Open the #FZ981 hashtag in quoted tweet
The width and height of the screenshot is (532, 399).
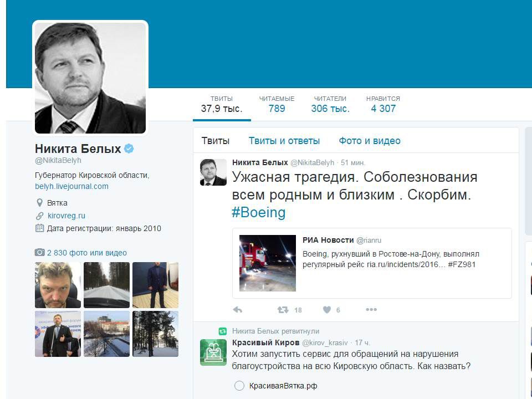[x=462, y=264]
